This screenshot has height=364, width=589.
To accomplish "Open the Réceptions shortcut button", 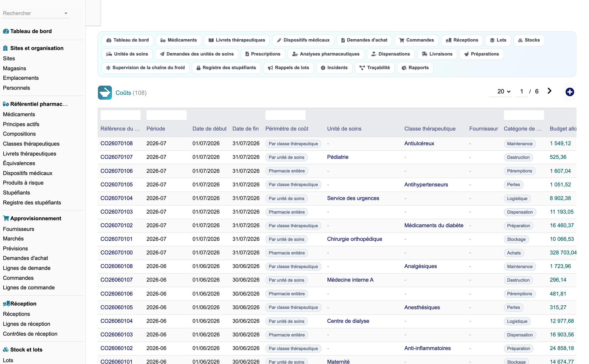I will click(462, 40).
